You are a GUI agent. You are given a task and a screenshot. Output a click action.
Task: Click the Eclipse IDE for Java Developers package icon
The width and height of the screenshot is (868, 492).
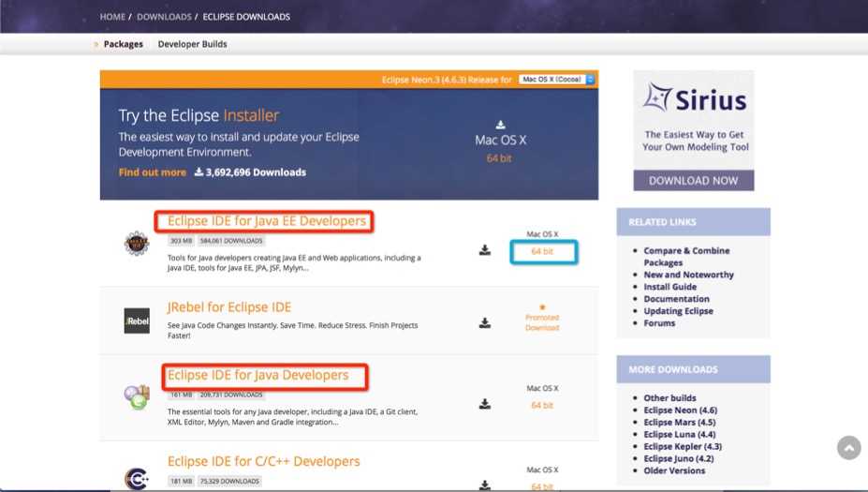click(137, 396)
